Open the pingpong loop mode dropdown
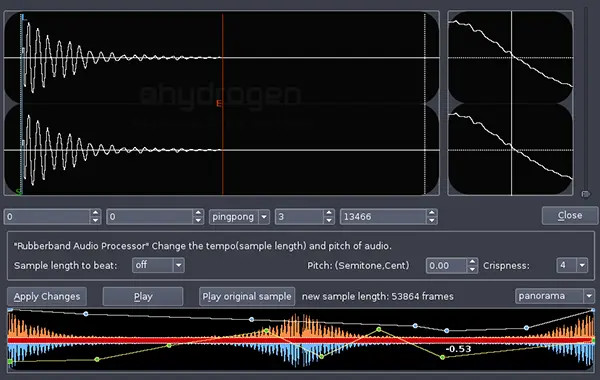 coord(264,217)
